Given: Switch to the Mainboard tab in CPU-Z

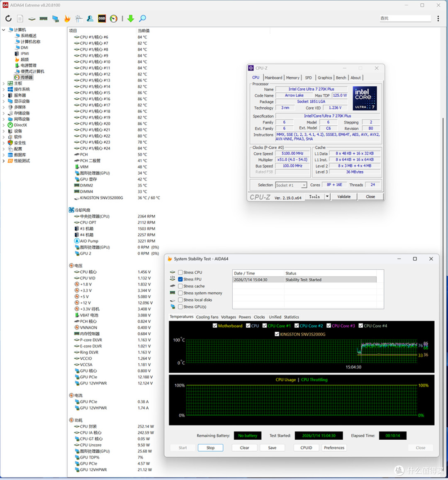Looking at the screenshot, I should pos(274,78).
